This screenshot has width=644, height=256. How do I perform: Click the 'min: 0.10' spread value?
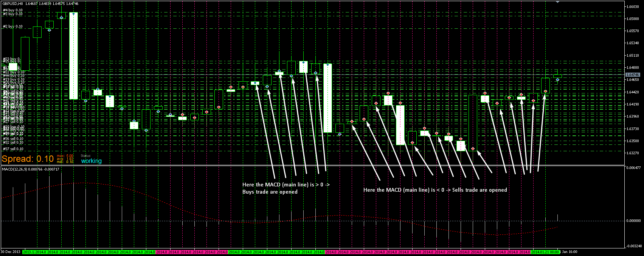[65, 162]
